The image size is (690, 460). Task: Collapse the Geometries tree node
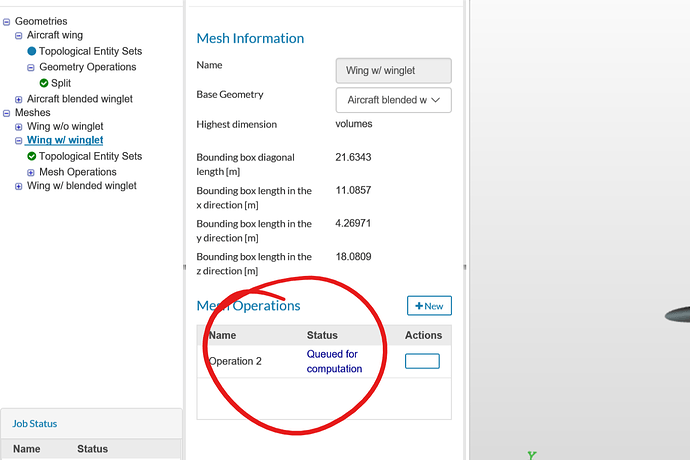[7, 22]
